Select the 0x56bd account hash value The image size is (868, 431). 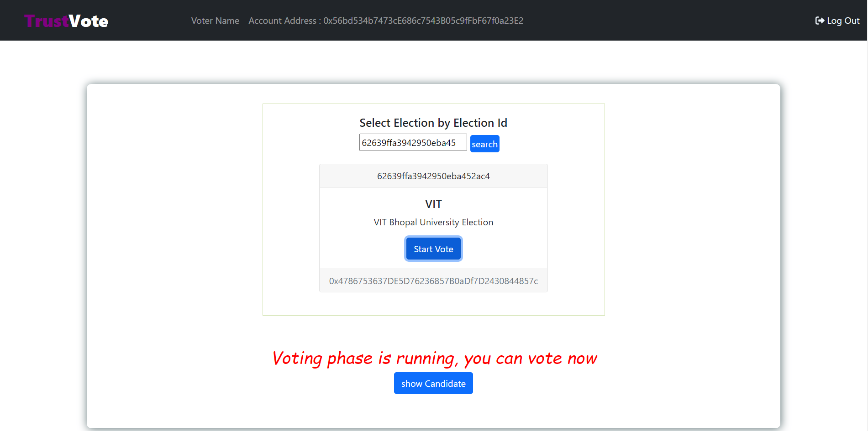[x=423, y=21]
